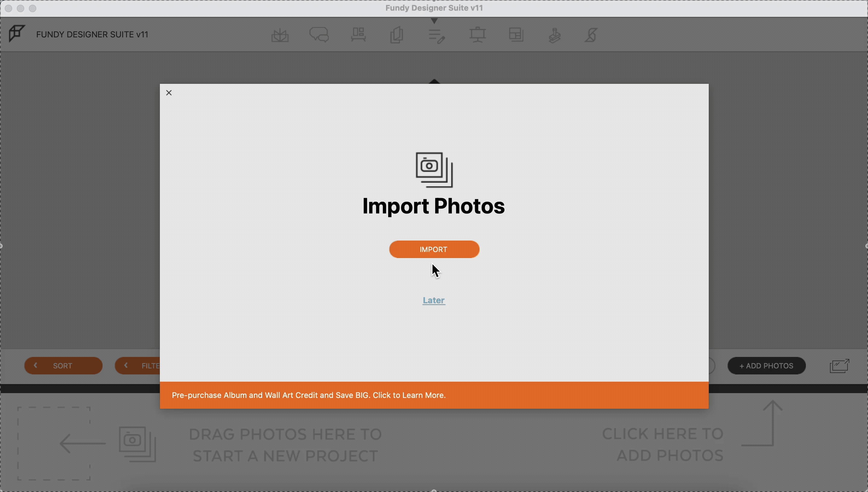Viewport: 868px width, 492px height.
Task: Click the FILTER button
Action: [138, 366]
